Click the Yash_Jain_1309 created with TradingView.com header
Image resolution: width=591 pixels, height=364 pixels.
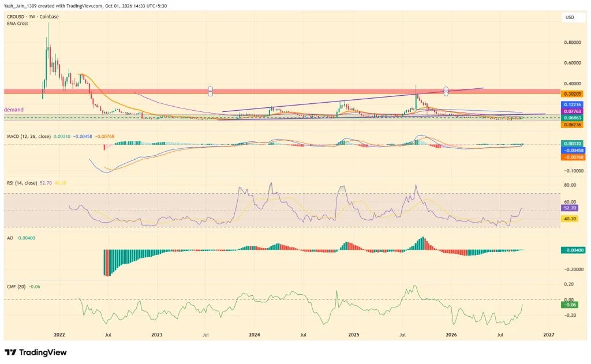(85, 6)
